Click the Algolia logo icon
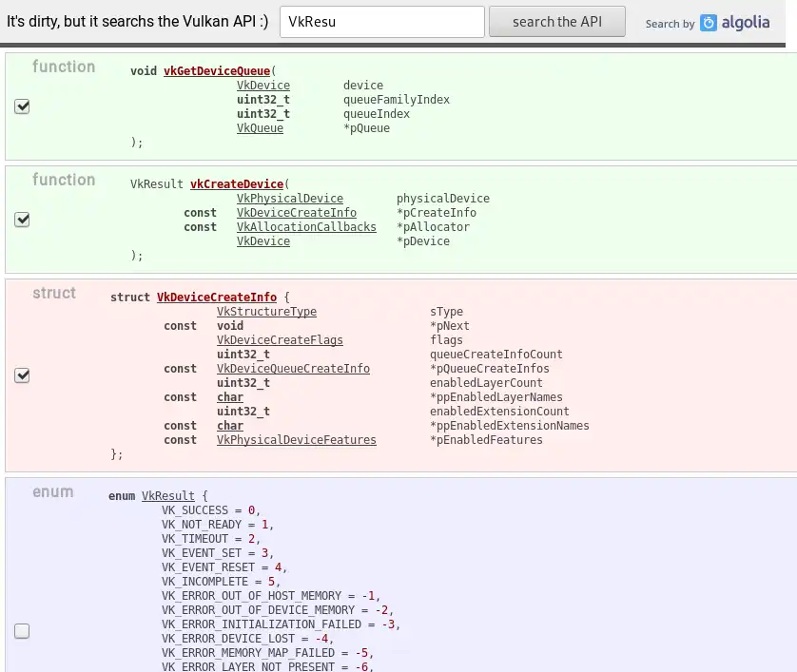This screenshot has width=797, height=672. [708, 23]
